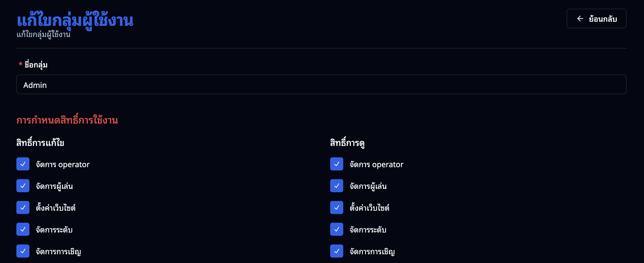Screen dimensions: 644x263
Task: Click the back arrow icon
Action: pyautogui.click(x=580, y=19)
